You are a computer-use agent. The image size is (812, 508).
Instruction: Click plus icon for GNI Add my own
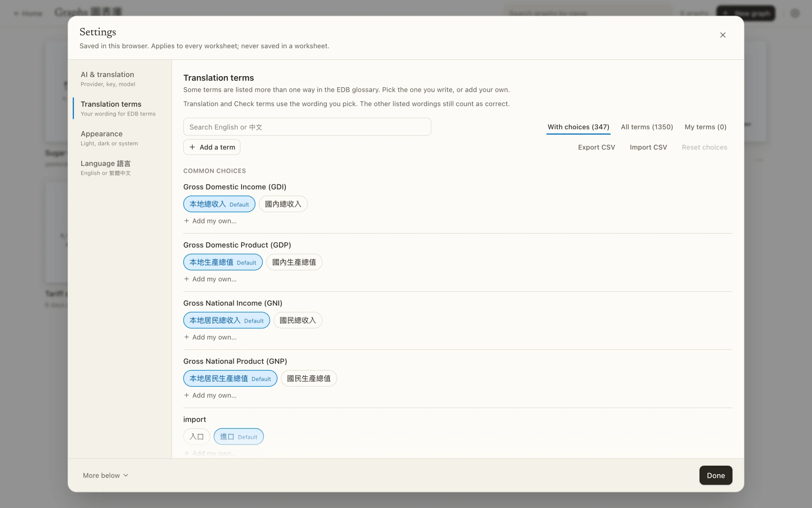[187, 337]
